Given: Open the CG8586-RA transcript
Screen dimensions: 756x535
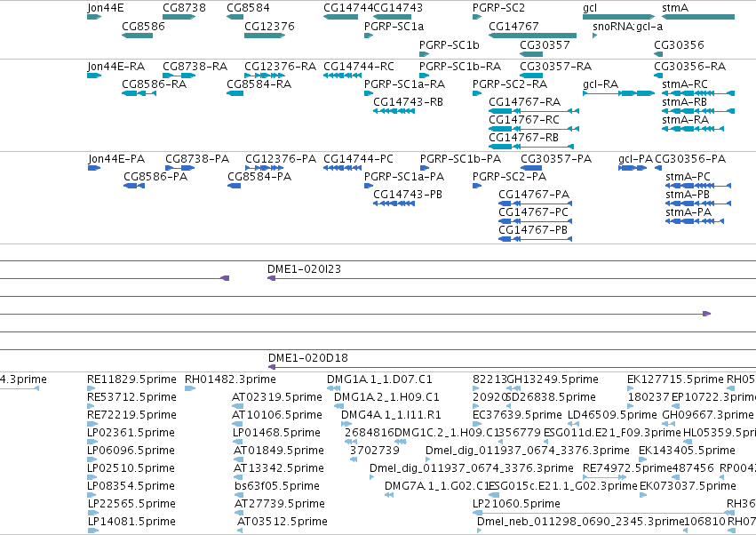Looking at the screenshot, I should click(139, 93).
